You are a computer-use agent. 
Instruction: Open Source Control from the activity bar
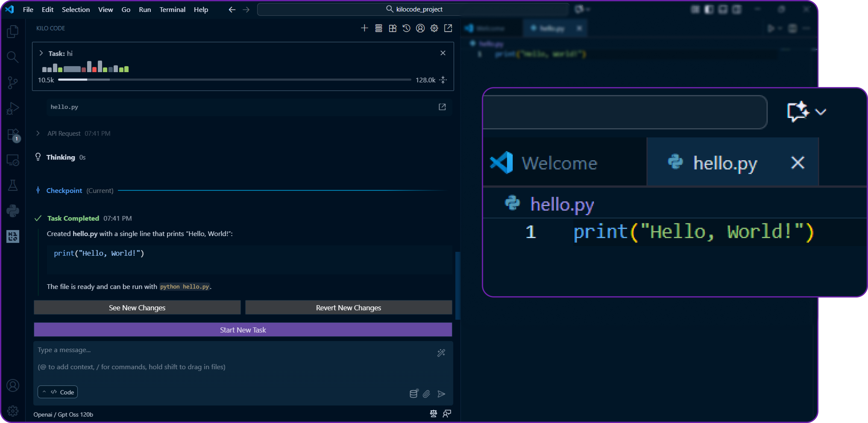tap(13, 83)
